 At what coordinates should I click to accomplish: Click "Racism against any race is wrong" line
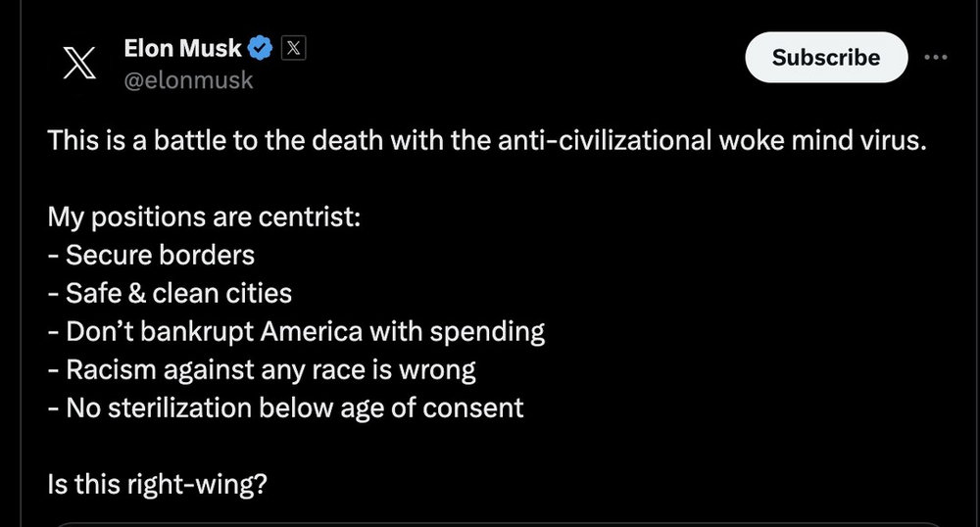point(262,369)
